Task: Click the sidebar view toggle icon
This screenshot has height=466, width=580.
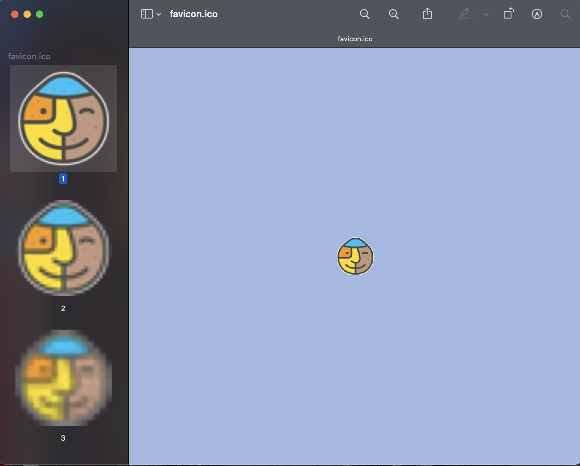Action: coord(146,14)
